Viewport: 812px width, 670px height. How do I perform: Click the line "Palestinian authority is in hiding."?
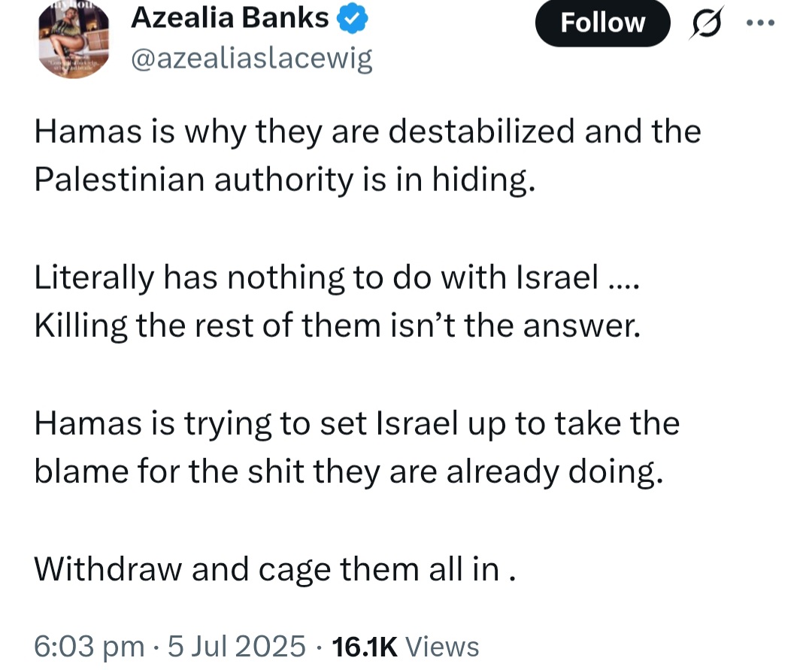pos(284,180)
